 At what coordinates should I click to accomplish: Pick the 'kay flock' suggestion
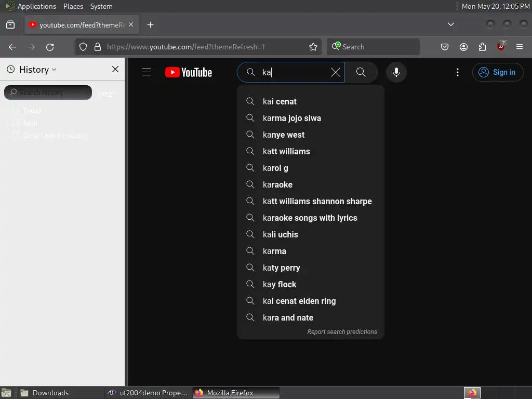pyautogui.click(x=311, y=284)
